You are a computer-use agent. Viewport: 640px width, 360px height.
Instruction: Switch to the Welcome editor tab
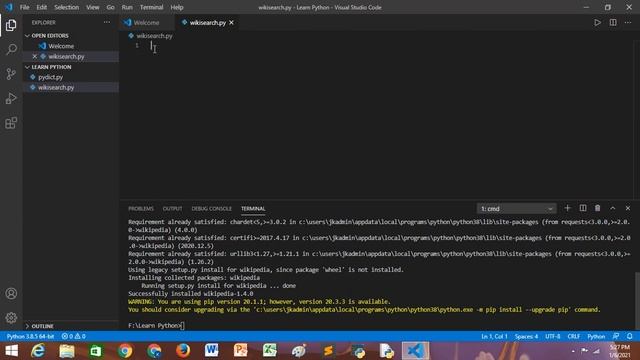[146, 22]
